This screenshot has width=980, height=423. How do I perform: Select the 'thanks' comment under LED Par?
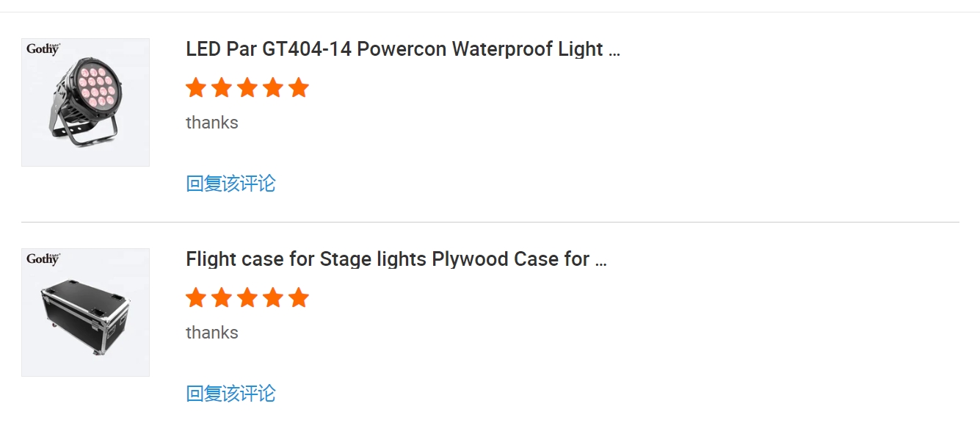click(x=212, y=123)
